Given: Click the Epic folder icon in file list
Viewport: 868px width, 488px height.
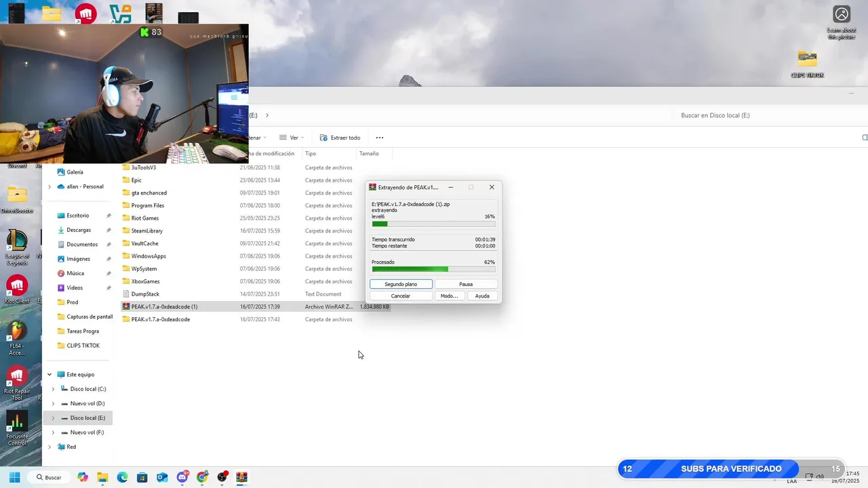Looking at the screenshot, I should pos(126,180).
